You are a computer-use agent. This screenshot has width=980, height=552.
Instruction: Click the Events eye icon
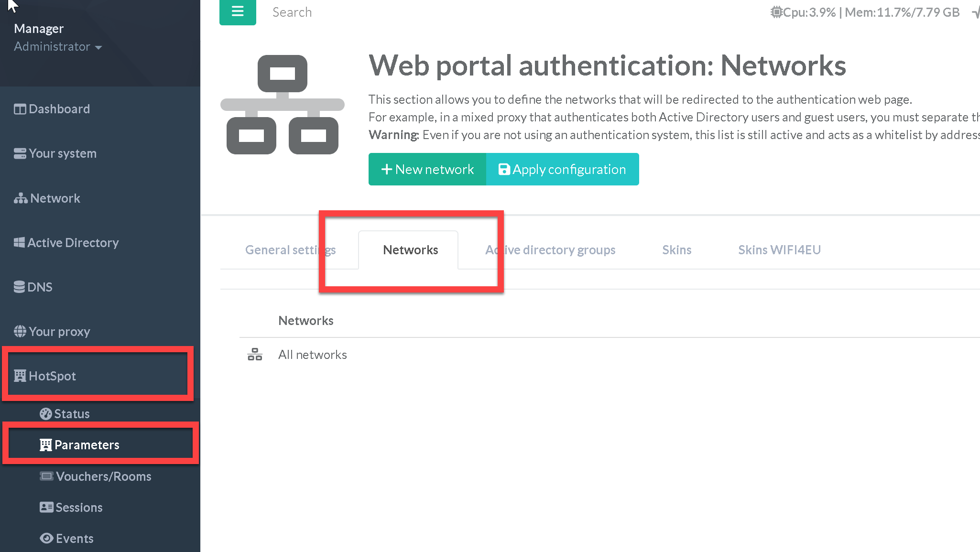tap(46, 539)
